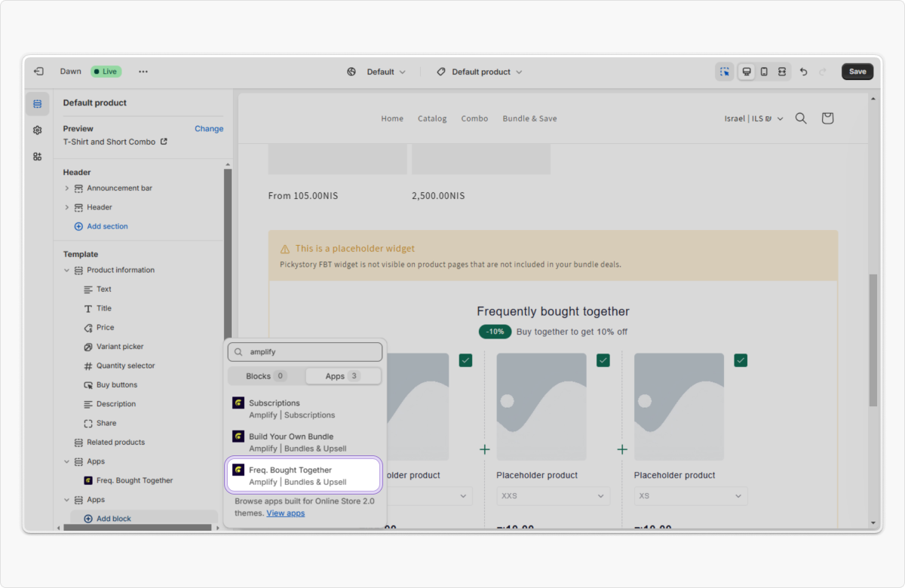Open the cart bag icon

(827, 118)
